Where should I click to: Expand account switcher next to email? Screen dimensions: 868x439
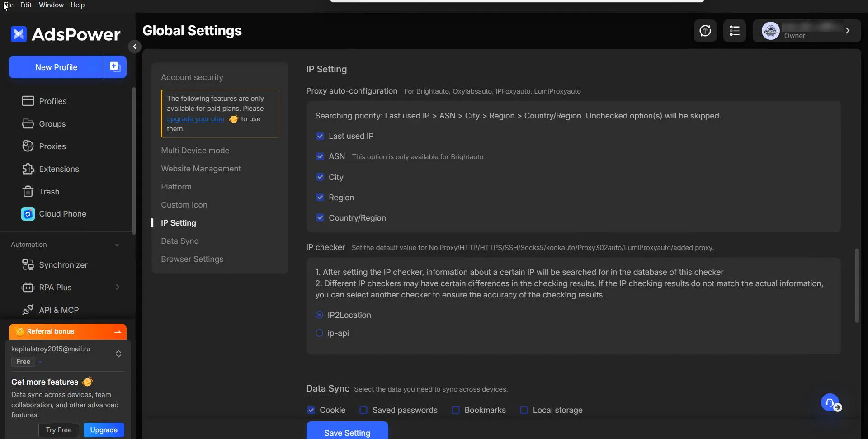[x=118, y=354]
